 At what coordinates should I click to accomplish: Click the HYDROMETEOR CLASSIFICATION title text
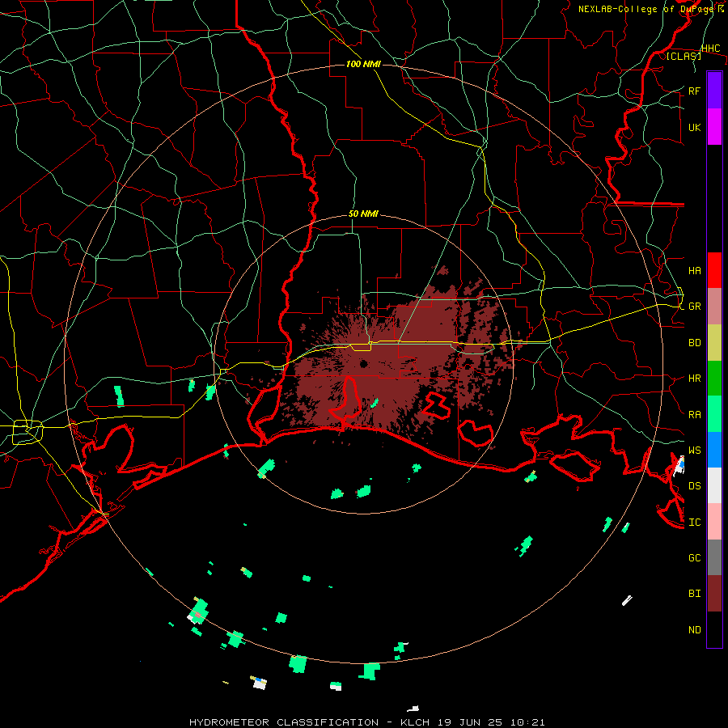pyautogui.click(x=283, y=722)
